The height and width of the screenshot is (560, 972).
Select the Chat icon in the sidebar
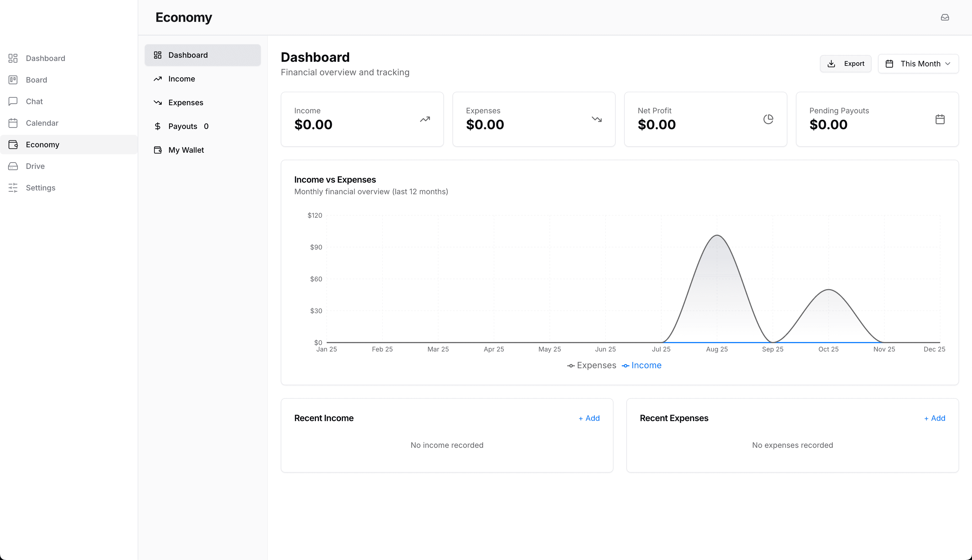[13, 101]
